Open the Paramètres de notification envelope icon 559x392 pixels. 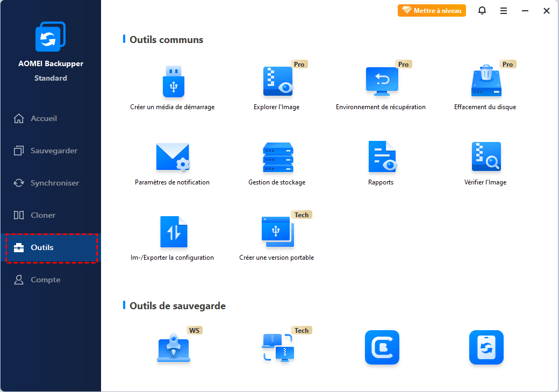tap(173, 157)
